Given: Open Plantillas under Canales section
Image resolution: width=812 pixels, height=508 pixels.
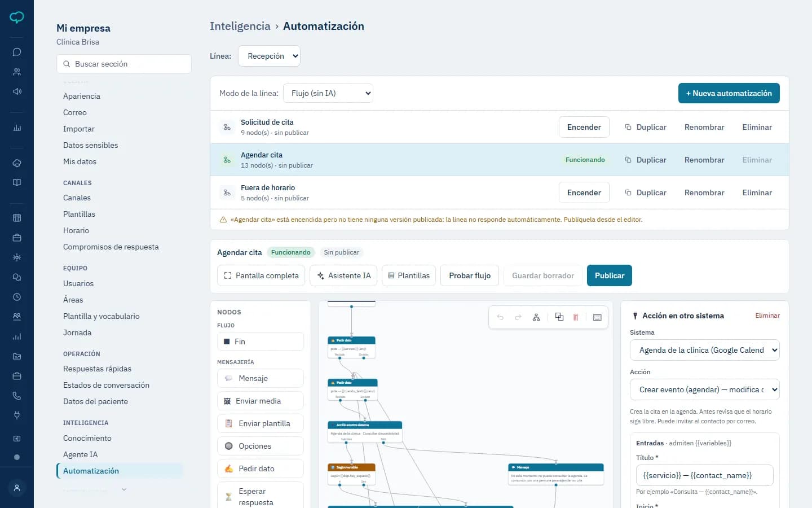Looking at the screenshot, I should point(79,214).
